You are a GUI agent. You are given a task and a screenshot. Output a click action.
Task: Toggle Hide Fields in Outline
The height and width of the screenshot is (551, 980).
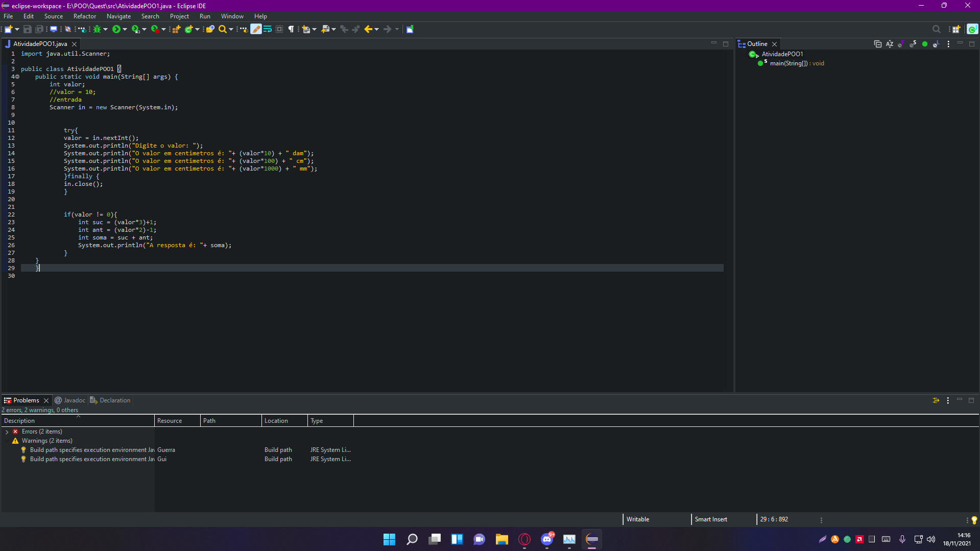point(901,44)
